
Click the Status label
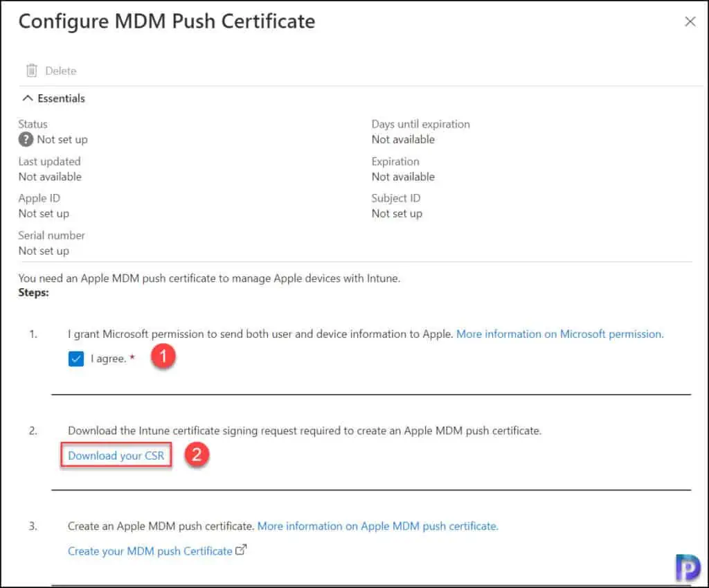33,124
